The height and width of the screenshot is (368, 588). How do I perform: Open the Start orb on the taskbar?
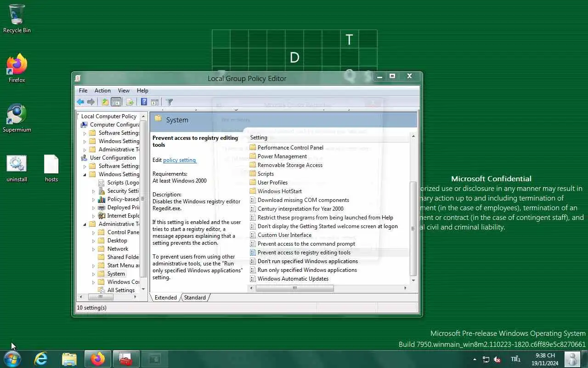click(x=12, y=359)
